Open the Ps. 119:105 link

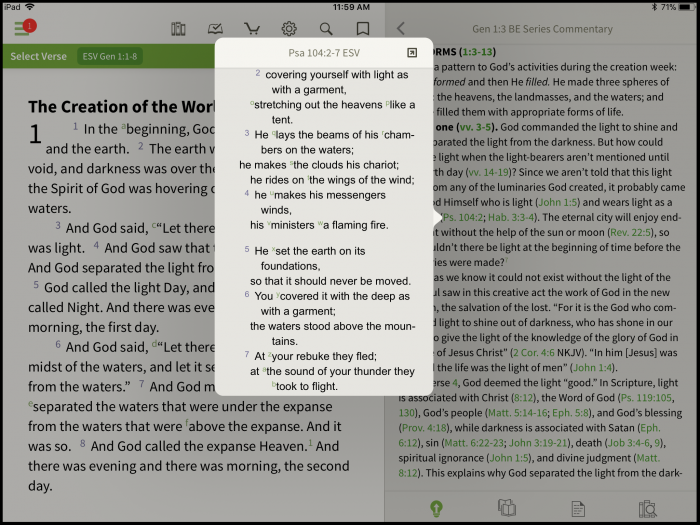click(x=646, y=398)
